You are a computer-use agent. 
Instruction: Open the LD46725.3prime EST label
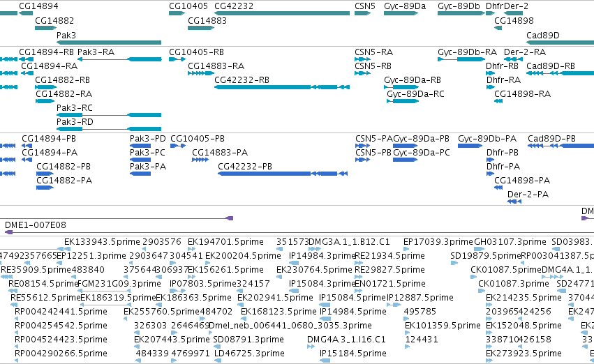(249, 354)
